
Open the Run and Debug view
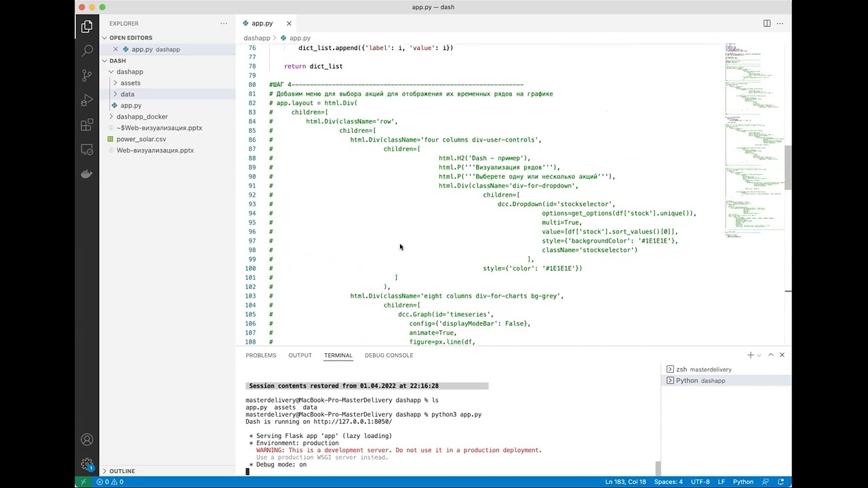(87, 100)
